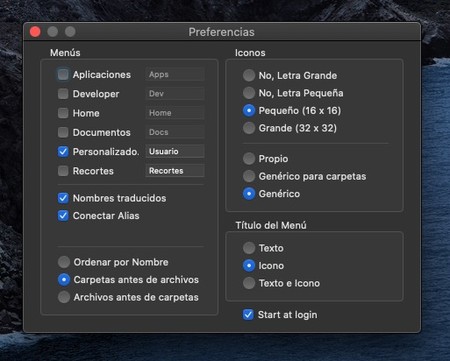Enable the Recortes menu checkbox
Viewport: 450px width, 361px height.
pyautogui.click(x=63, y=171)
